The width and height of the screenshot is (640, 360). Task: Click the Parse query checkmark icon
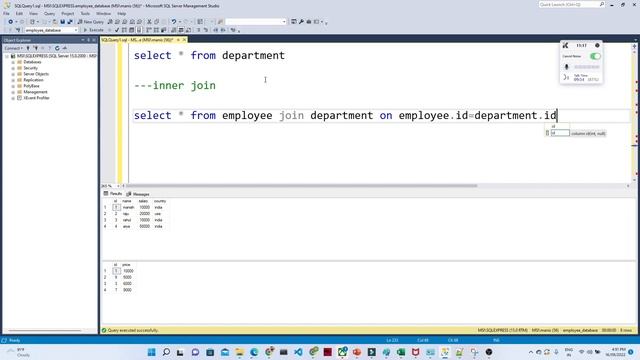117,30
